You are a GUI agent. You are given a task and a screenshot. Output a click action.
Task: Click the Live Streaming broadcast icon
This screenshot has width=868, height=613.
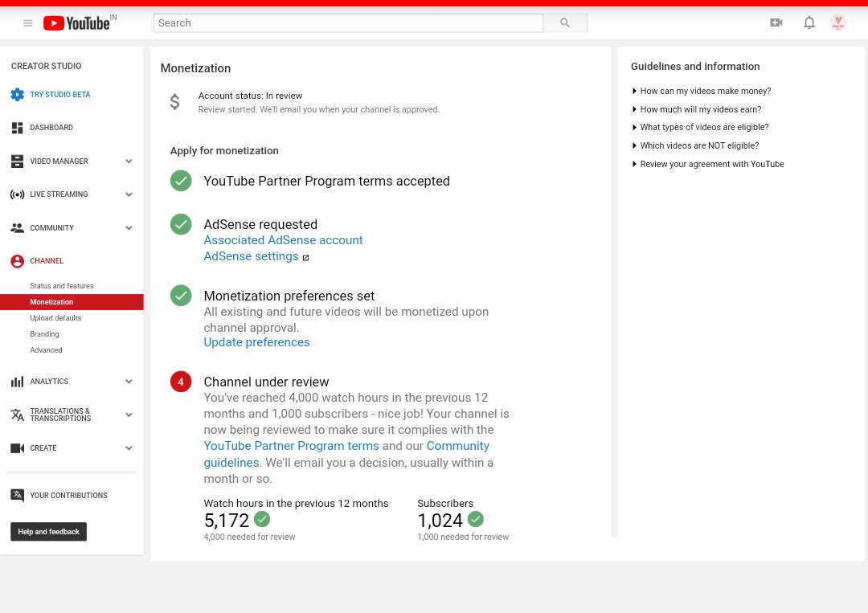coord(17,194)
